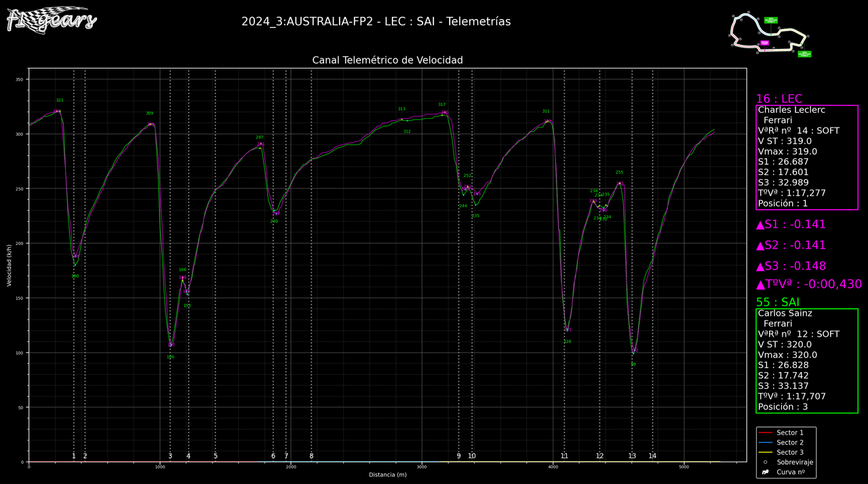
Task: Click the corner number 9 marker
Action: pyautogui.click(x=459, y=455)
